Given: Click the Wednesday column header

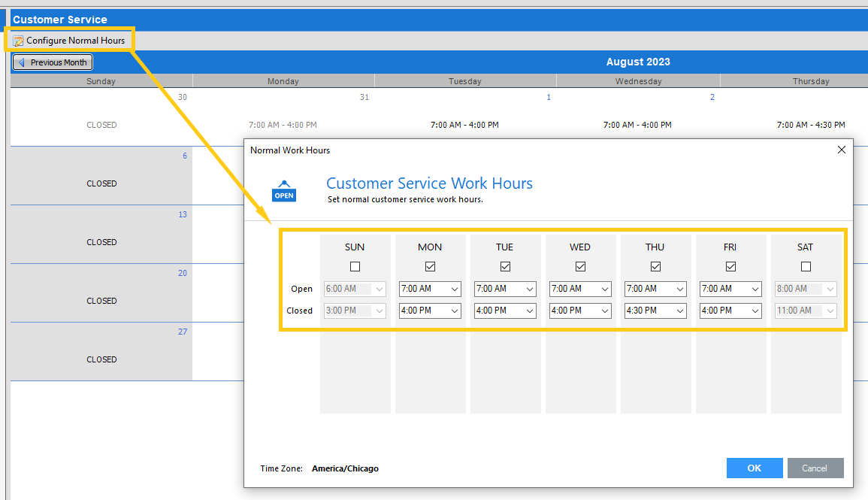Looking at the screenshot, I should pyautogui.click(x=638, y=81).
